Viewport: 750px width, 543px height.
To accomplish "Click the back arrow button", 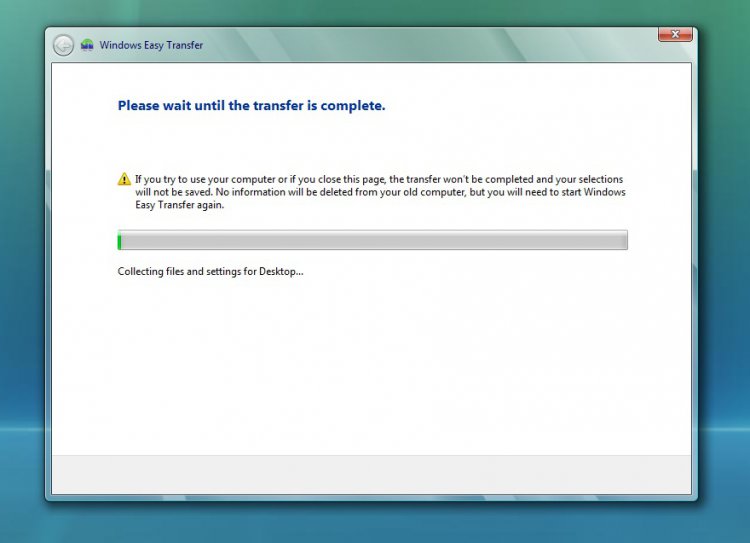I will pyautogui.click(x=63, y=45).
